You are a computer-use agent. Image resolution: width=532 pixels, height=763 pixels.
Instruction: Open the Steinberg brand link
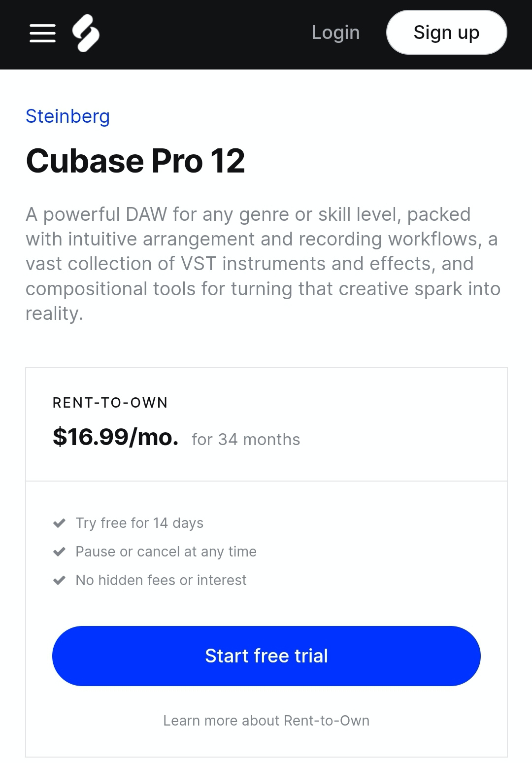tap(67, 116)
